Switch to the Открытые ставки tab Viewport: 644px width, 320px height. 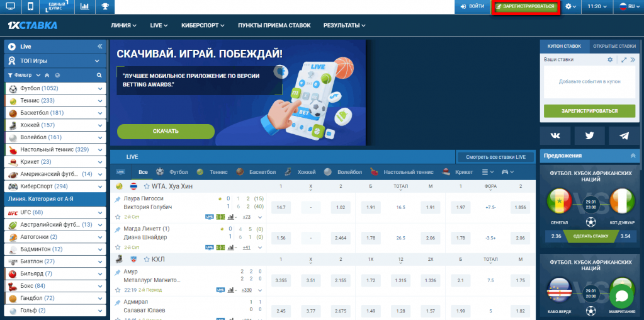click(x=615, y=47)
